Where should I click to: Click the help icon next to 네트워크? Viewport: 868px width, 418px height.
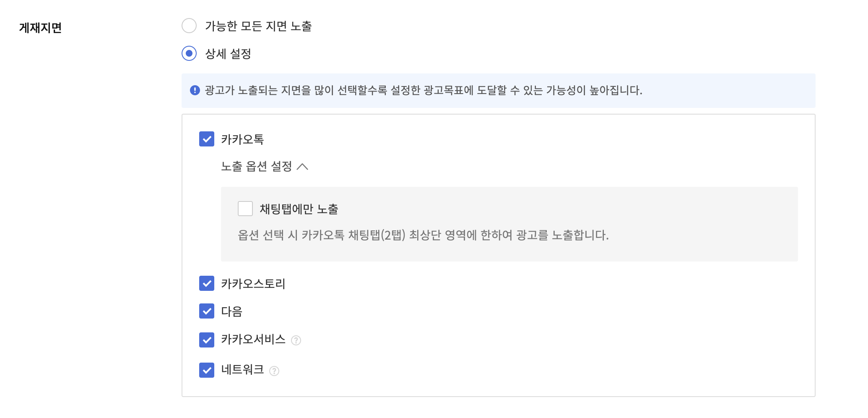coord(274,371)
